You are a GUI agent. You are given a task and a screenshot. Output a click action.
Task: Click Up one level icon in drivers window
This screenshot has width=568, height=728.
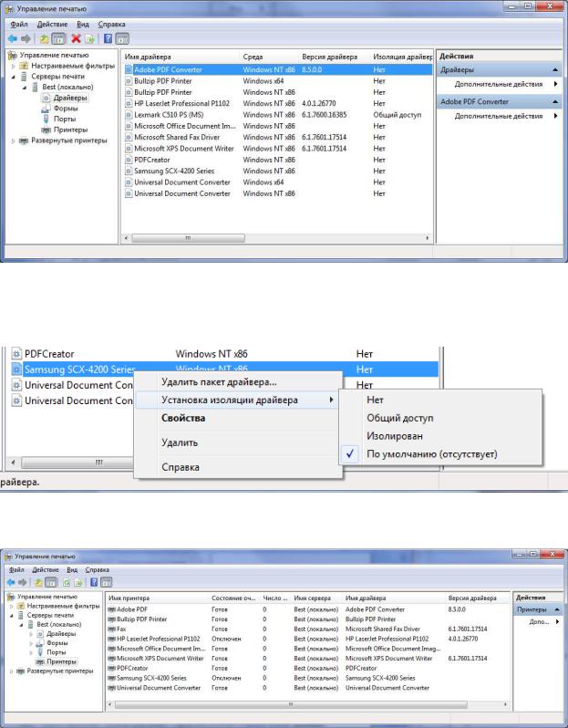click(44, 38)
